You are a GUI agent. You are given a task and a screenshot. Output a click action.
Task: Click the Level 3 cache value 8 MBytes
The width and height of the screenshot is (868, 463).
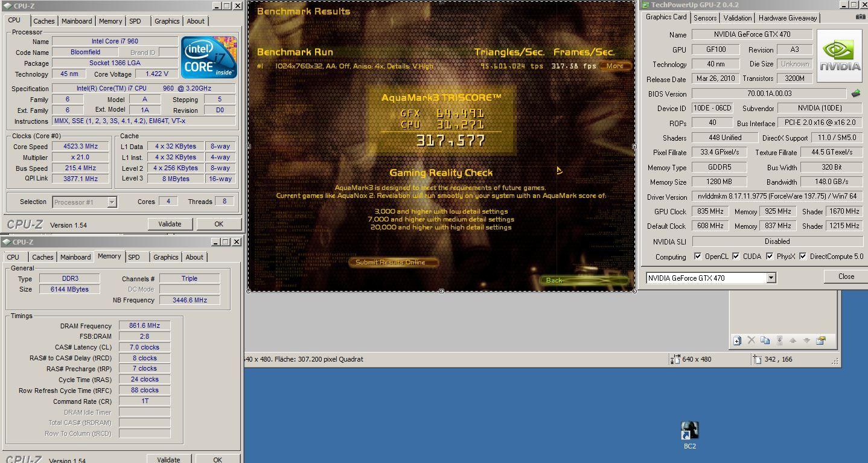click(x=175, y=179)
